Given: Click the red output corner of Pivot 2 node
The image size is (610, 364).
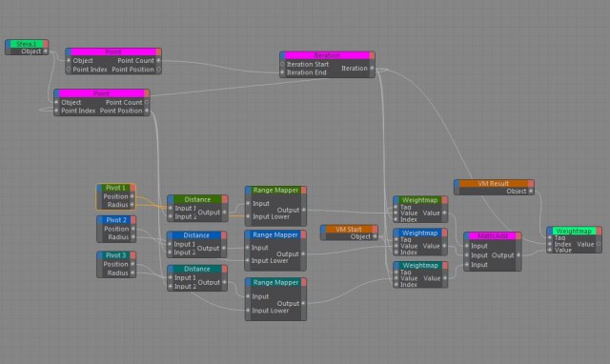Looking at the screenshot, I should click(x=133, y=220).
